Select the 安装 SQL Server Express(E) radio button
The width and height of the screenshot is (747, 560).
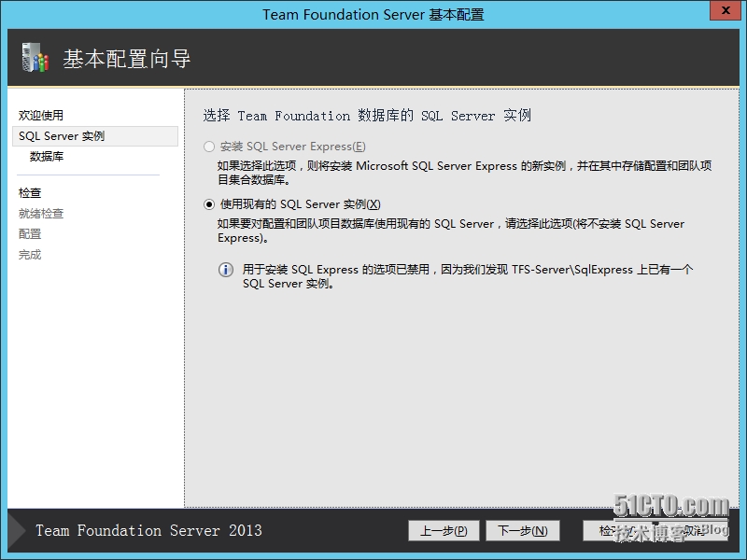click(209, 147)
